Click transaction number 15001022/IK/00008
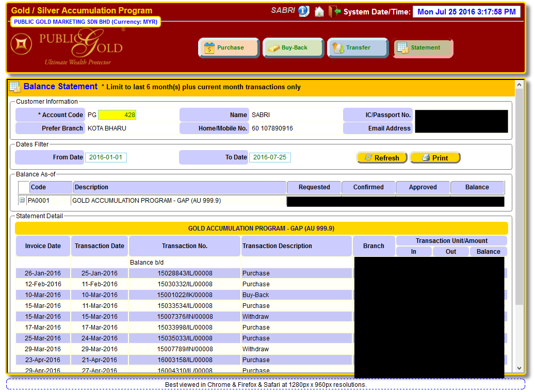Image resolution: width=535 pixels, height=392 pixels. [185, 295]
